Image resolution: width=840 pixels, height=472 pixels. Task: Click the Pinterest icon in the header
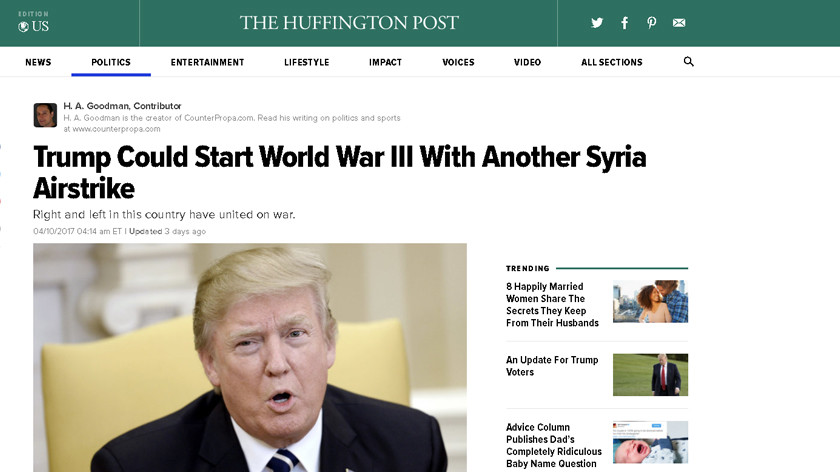click(651, 23)
